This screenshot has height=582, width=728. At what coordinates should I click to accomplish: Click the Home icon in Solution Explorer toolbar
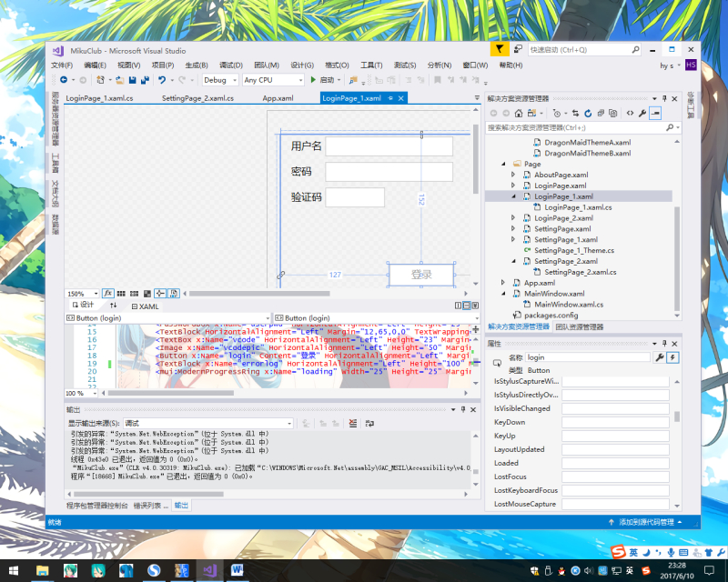pos(519,113)
